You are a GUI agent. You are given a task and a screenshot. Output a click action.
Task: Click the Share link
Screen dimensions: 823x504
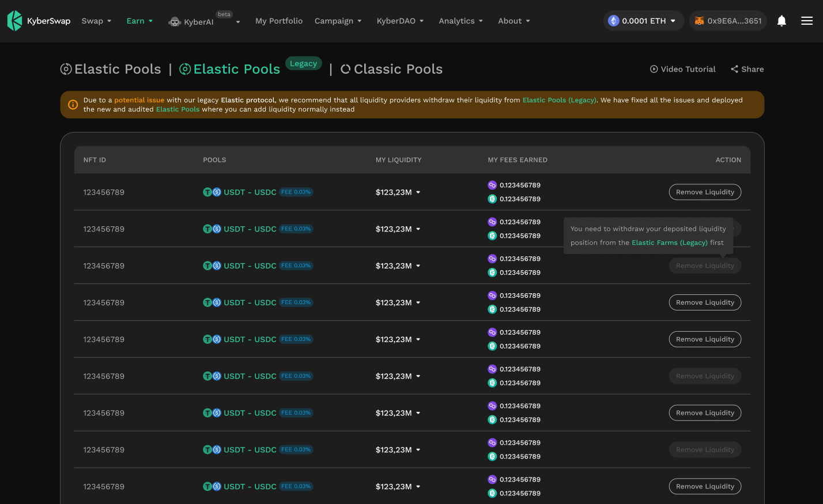pos(748,69)
